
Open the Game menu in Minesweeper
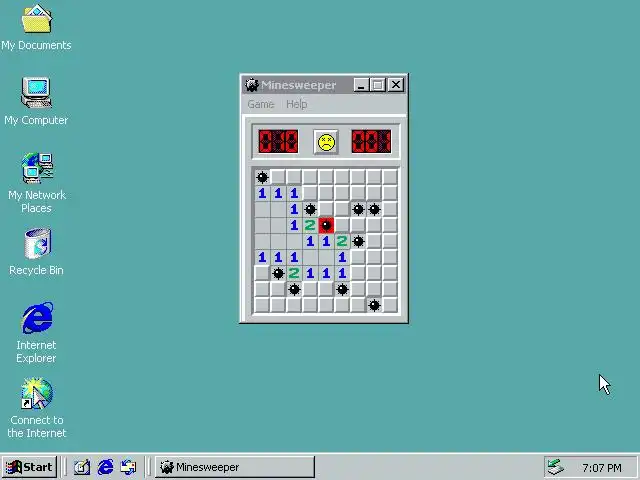260,104
